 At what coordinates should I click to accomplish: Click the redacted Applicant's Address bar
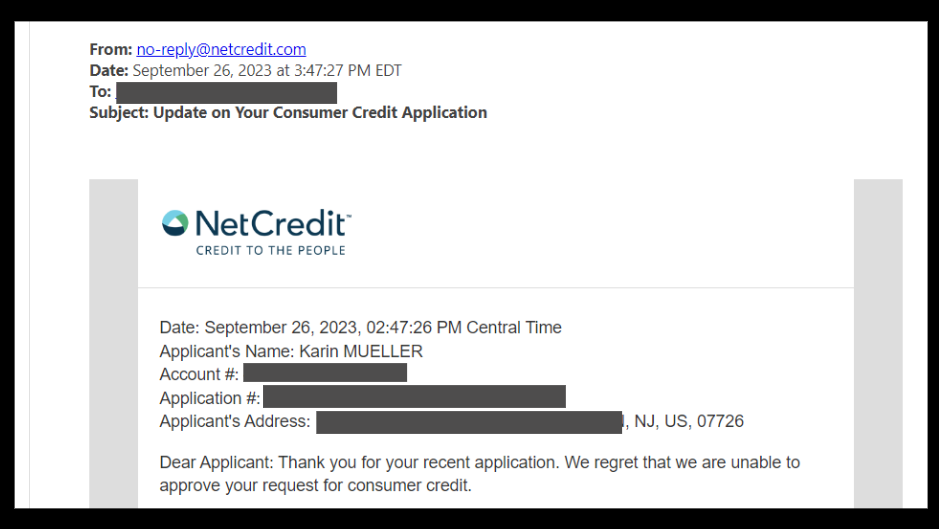(469, 422)
